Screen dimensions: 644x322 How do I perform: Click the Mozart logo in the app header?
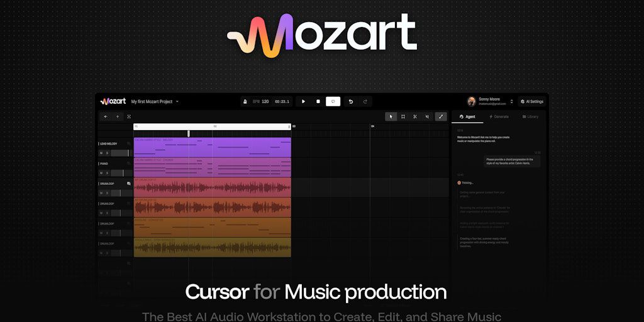coord(113,101)
